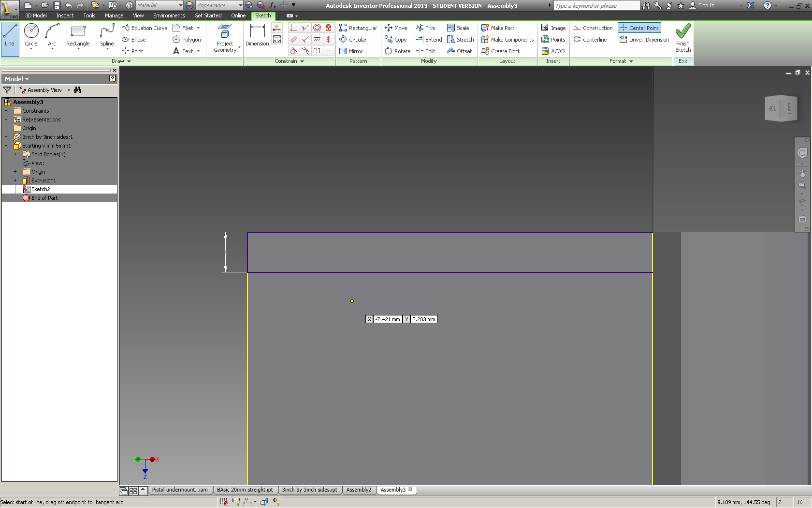Apply the Horizontal constraint icon
Screen dimensions: 812x508
click(317, 39)
